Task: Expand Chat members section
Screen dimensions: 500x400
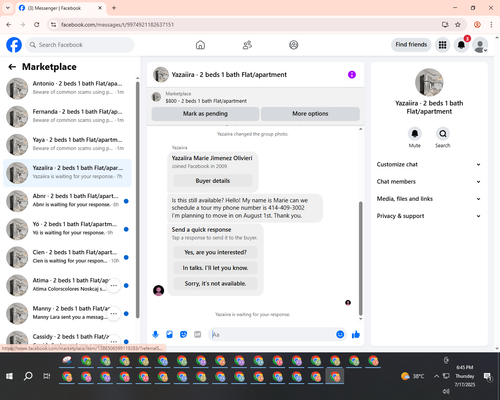Action: [429, 182]
